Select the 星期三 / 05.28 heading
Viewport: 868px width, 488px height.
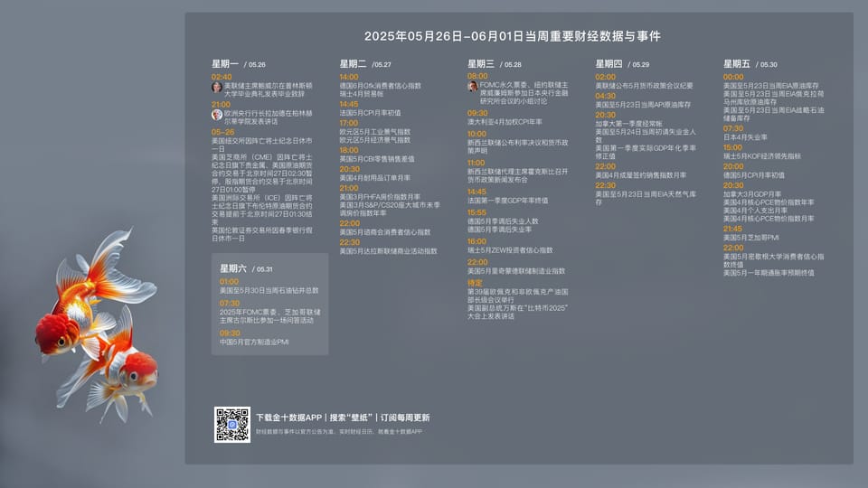tap(494, 64)
